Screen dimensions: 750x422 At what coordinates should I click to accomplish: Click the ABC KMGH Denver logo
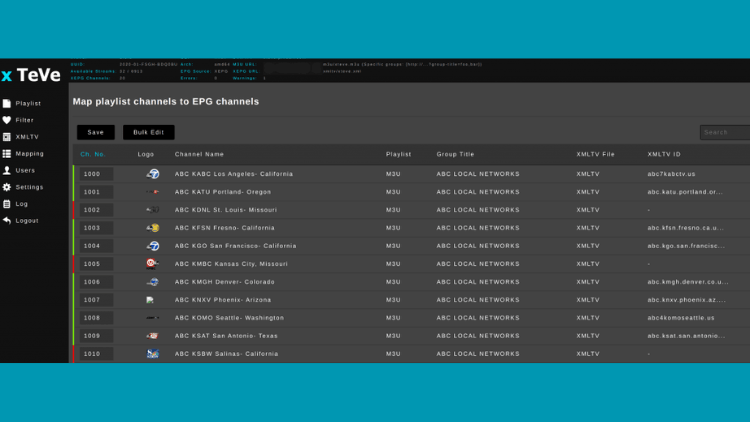(x=153, y=282)
